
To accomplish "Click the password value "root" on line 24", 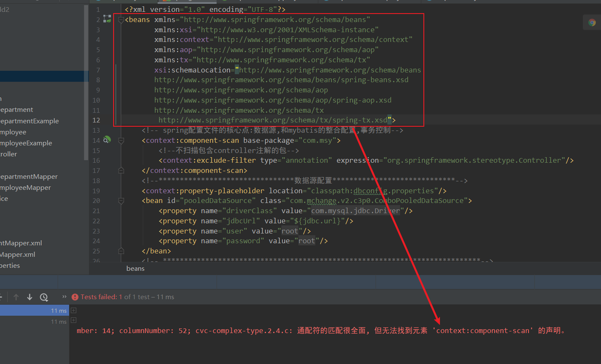I will pyautogui.click(x=307, y=241).
